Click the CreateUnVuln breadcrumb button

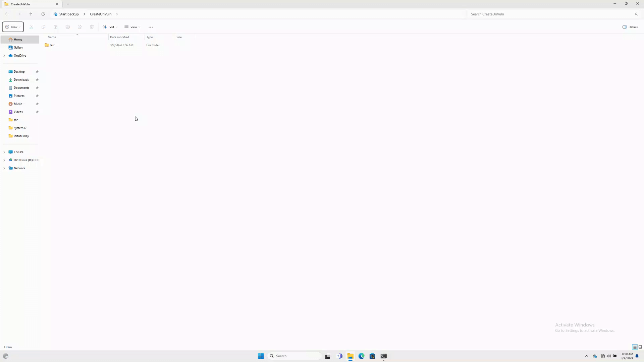click(x=100, y=14)
